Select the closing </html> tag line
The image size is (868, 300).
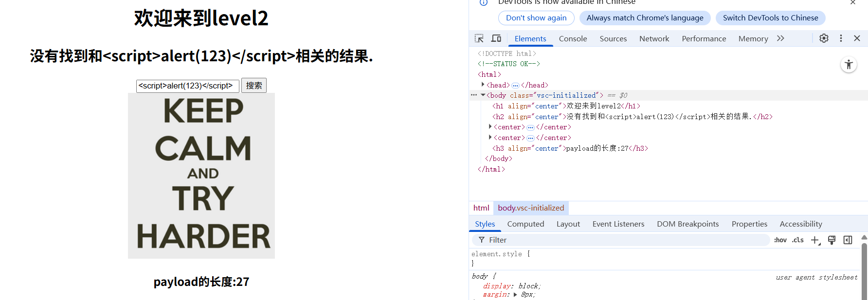(x=491, y=169)
